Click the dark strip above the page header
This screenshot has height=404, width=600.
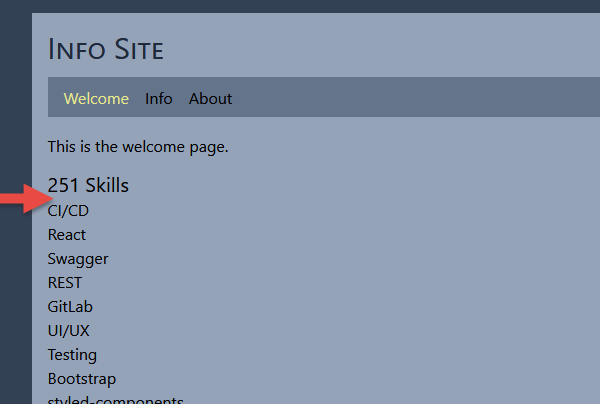point(300,6)
